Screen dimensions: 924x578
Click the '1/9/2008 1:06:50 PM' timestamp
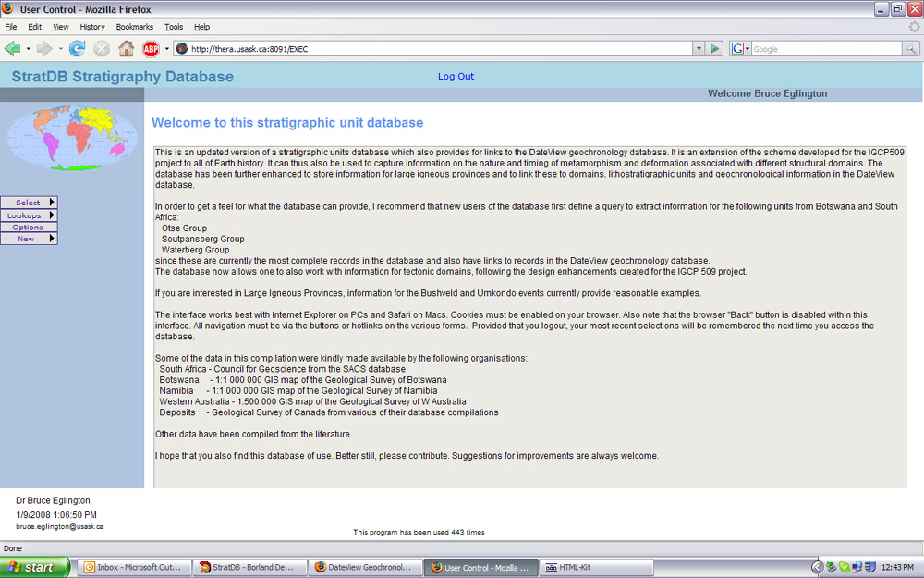(56, 515)
